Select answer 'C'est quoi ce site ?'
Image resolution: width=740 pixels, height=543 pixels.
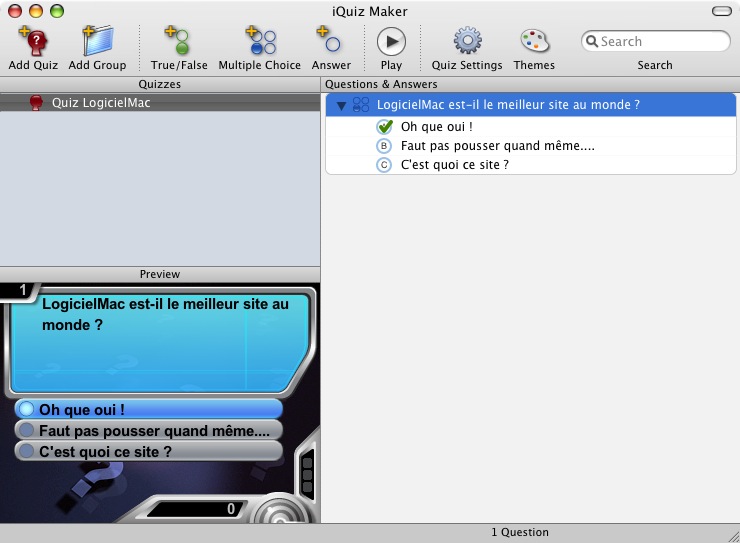coord(454,165)
